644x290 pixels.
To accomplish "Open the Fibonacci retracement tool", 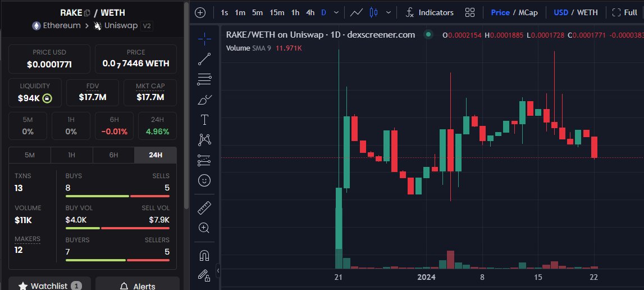I will pyautogui.click(x=204, y=79).
